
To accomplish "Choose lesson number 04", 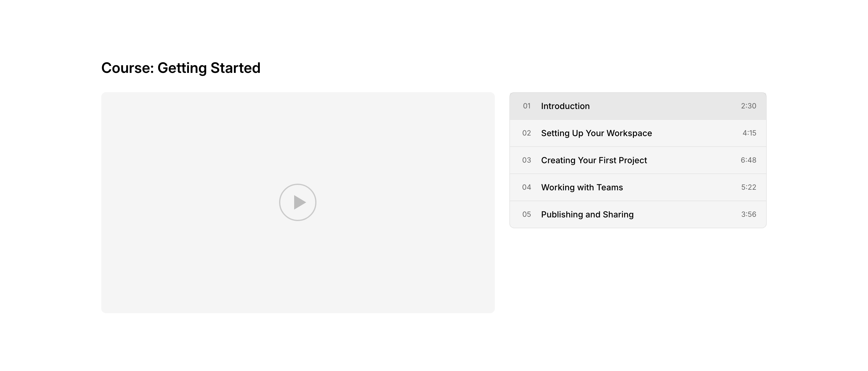I will 527,188.
